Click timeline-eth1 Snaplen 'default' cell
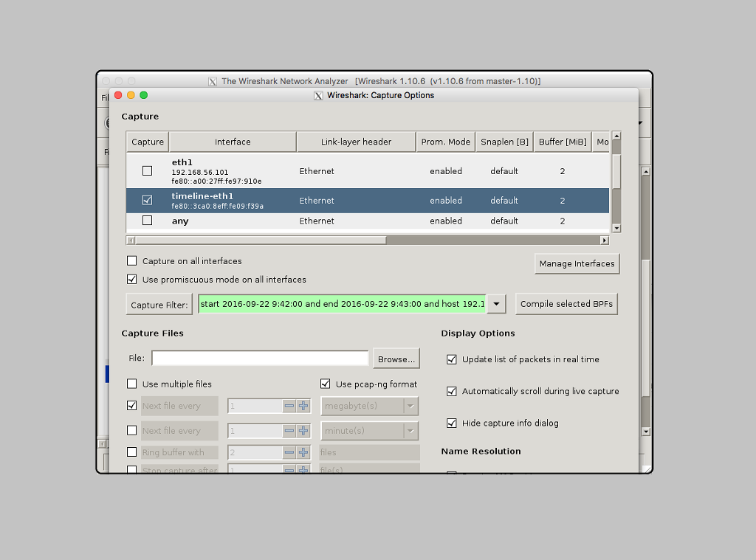 coord(504,201)
